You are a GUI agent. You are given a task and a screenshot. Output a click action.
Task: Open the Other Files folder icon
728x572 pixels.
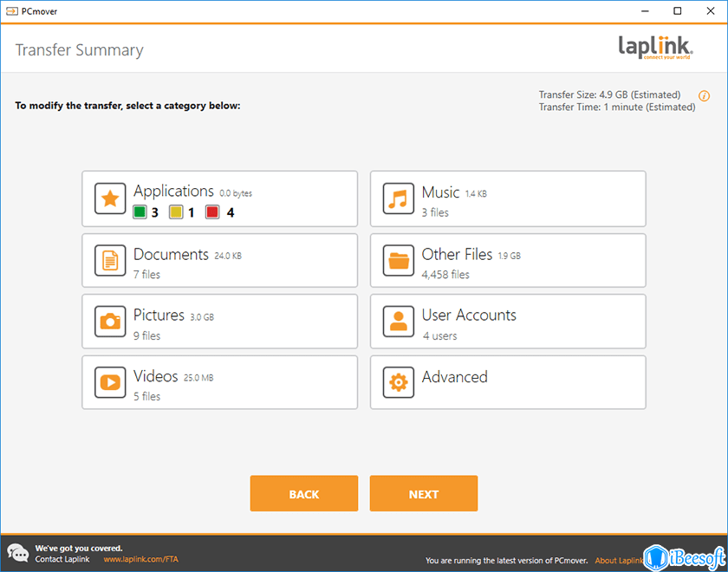[398, 260]
